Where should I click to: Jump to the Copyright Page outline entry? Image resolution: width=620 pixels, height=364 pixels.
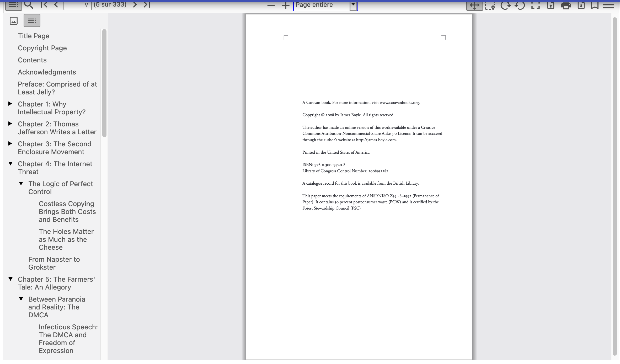point(42,48)
